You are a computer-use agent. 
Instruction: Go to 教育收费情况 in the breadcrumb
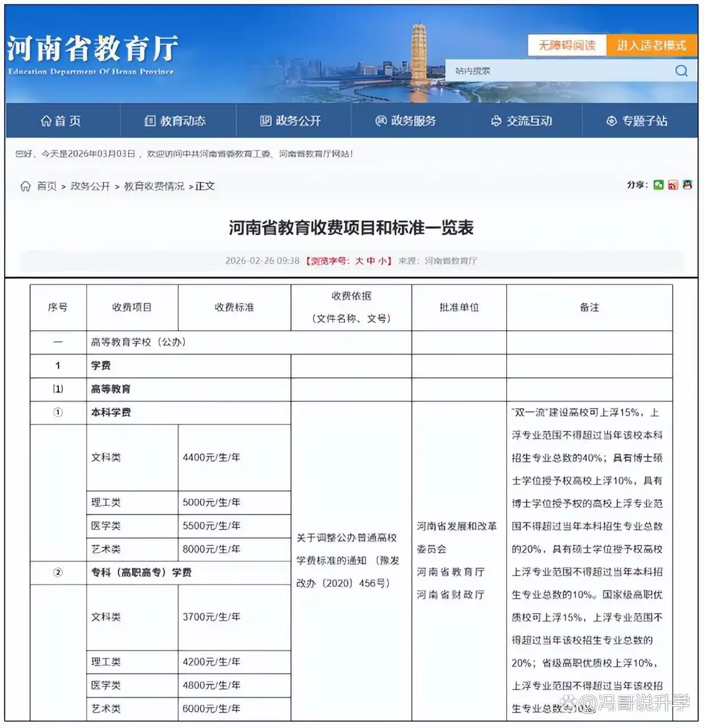click(152, 186)
